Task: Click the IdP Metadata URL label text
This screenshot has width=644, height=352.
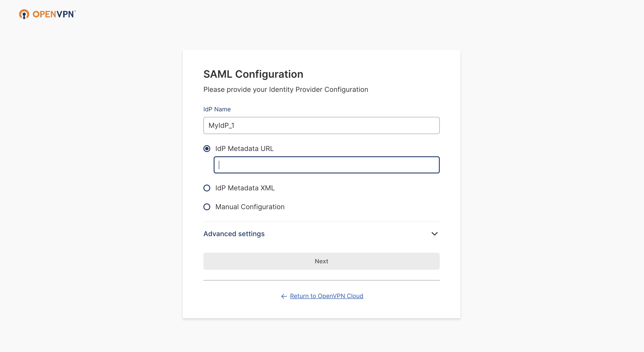Action: pos(244,149)
